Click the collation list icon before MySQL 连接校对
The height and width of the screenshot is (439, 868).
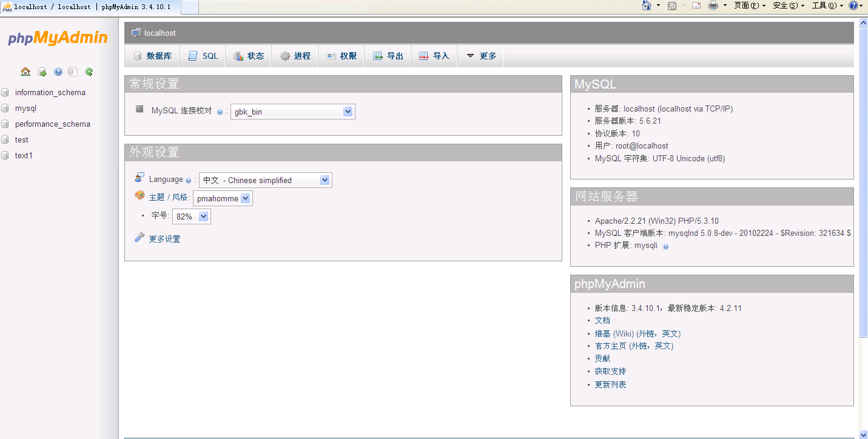pos(140,109)
